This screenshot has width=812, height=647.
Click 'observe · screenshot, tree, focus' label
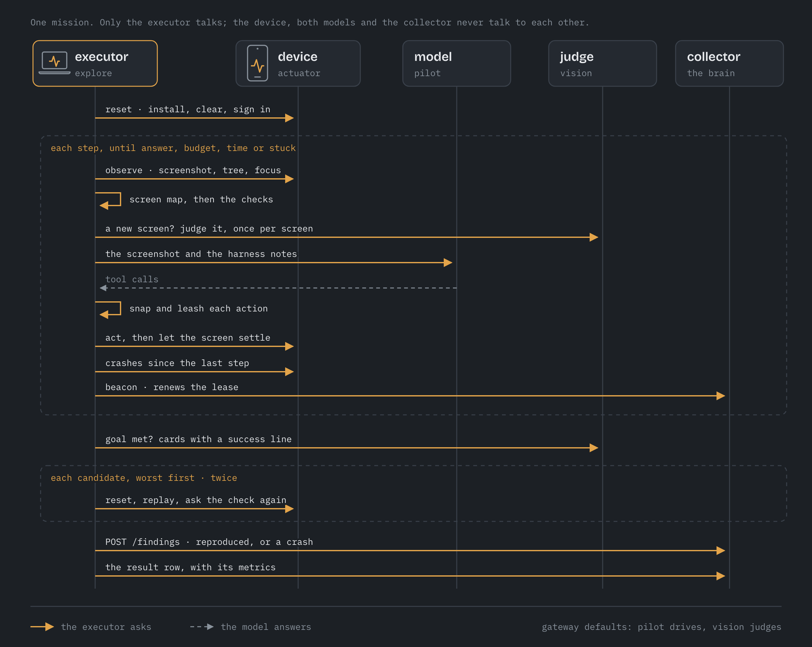193,170
